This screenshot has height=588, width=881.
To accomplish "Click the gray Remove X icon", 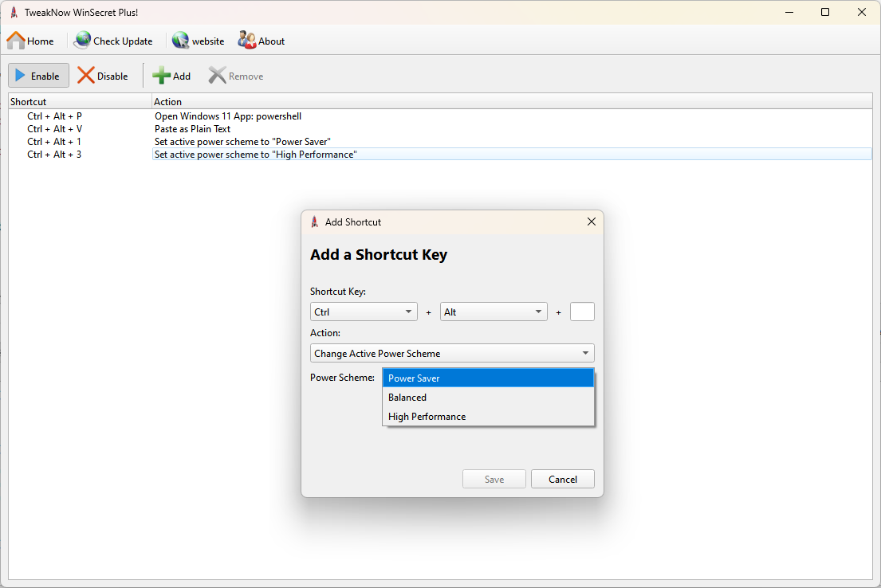I will (x=217, y=76).
